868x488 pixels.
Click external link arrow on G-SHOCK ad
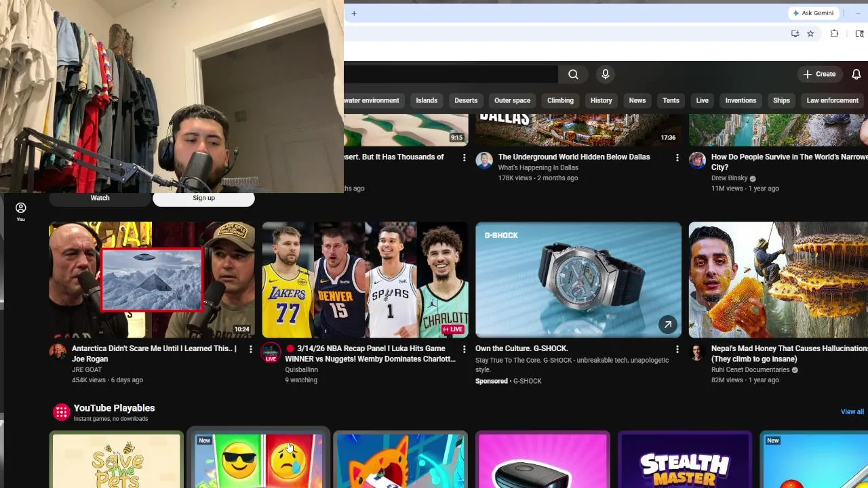point(667,325)
